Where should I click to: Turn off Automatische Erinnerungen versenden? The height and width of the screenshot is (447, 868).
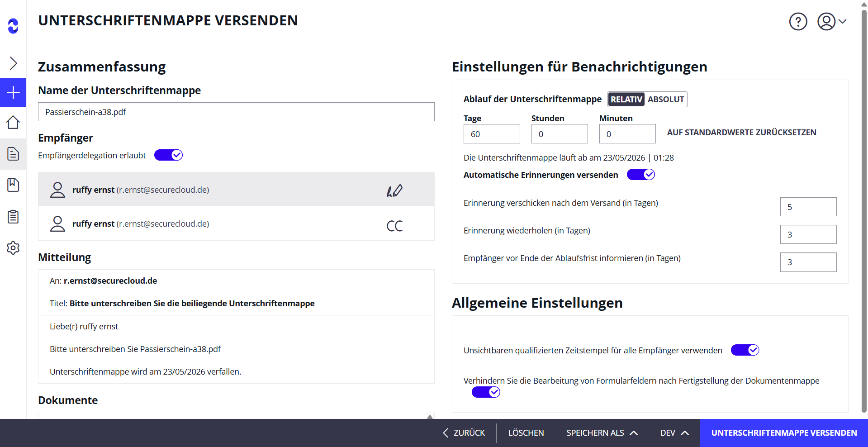pos(640,174)
